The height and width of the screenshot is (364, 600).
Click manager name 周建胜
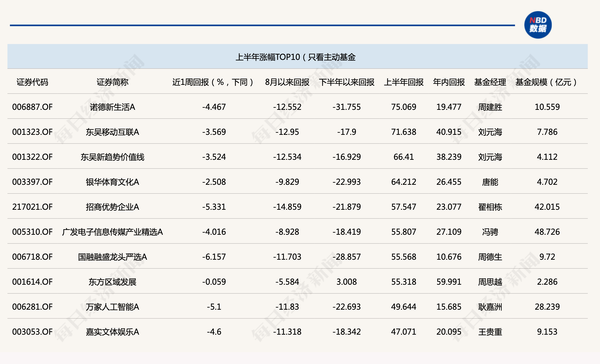pyautogui.click(x=490, y=107)
